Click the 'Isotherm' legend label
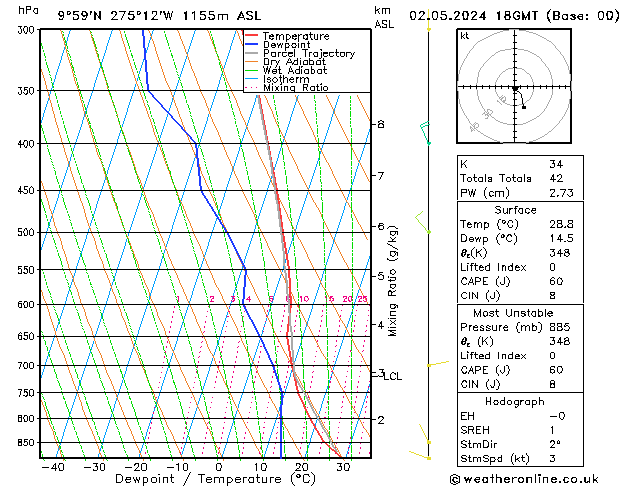Viewport: 629px width, 486px height. point(286,79)
